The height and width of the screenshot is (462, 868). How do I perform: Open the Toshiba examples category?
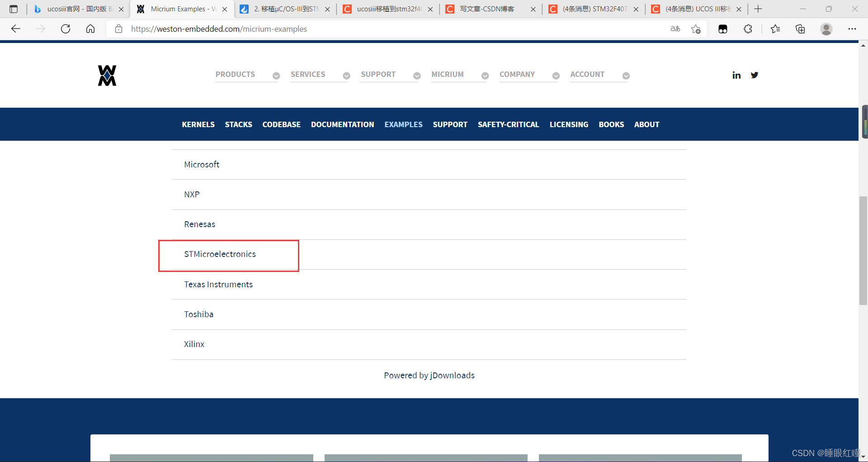pyautogui.click(x=198, y=314)
